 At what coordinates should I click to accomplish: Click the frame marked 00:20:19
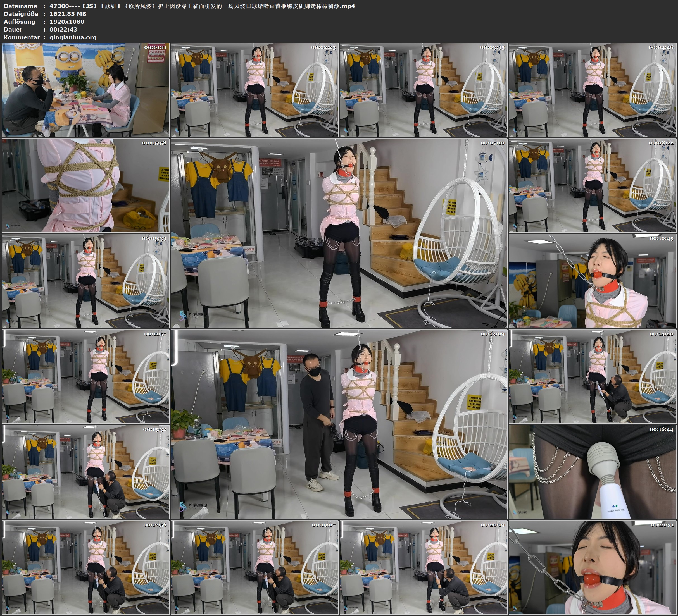(424, 567)
